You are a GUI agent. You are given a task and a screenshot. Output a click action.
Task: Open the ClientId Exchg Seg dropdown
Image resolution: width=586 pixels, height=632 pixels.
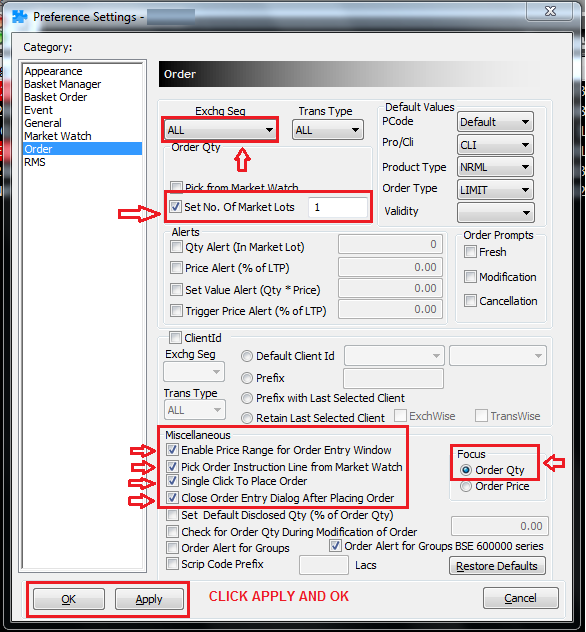point(194,372)
